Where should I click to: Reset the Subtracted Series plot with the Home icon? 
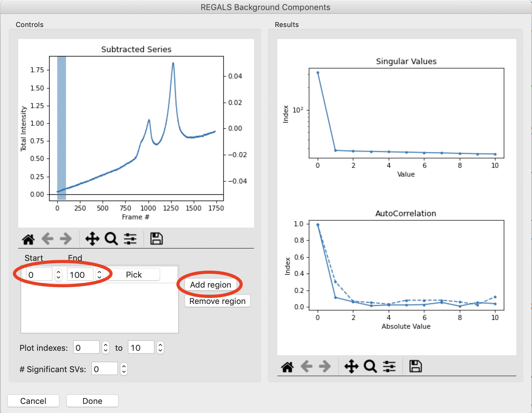28,239
